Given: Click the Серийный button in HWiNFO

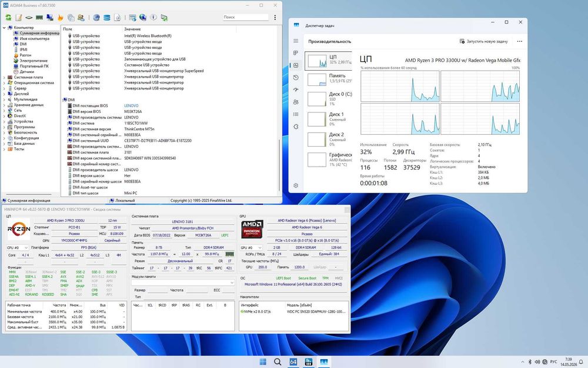Looking at the screenshot, I should (x=112, y=240).
